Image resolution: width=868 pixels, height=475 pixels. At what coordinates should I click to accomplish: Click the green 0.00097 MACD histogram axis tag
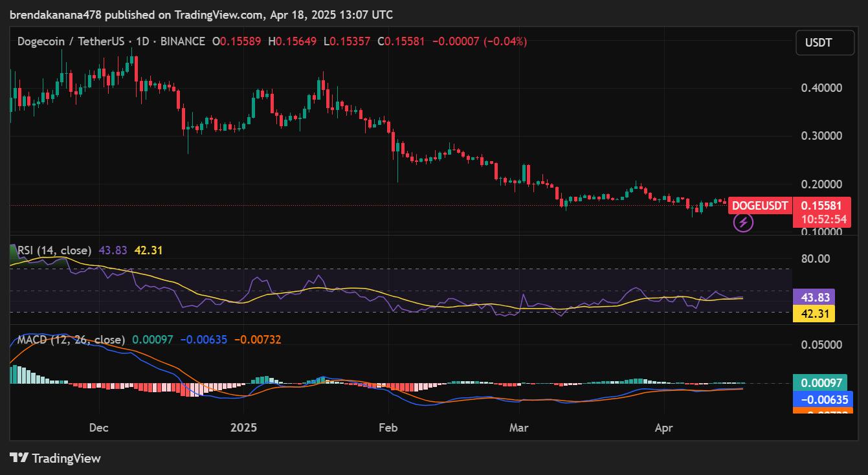point(822,382)
